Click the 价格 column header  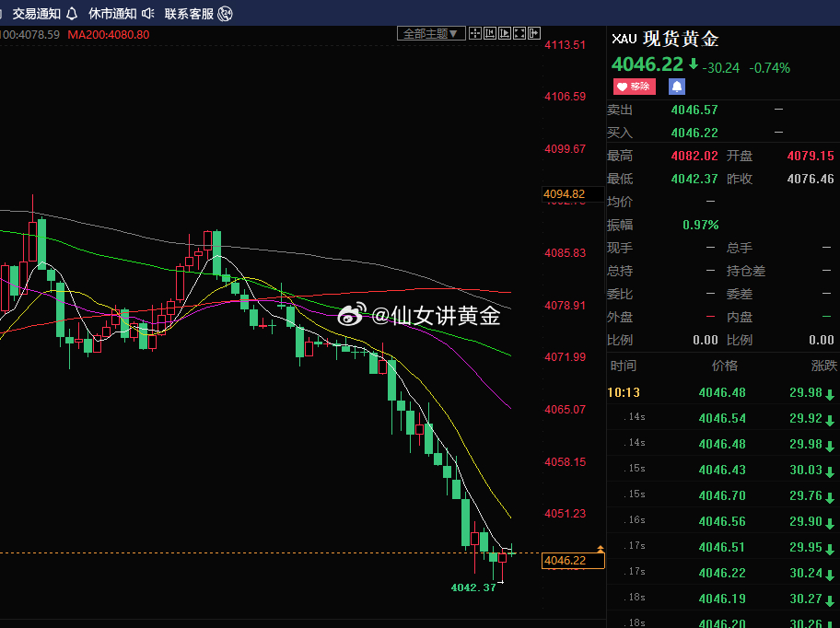tap(725, 366)
